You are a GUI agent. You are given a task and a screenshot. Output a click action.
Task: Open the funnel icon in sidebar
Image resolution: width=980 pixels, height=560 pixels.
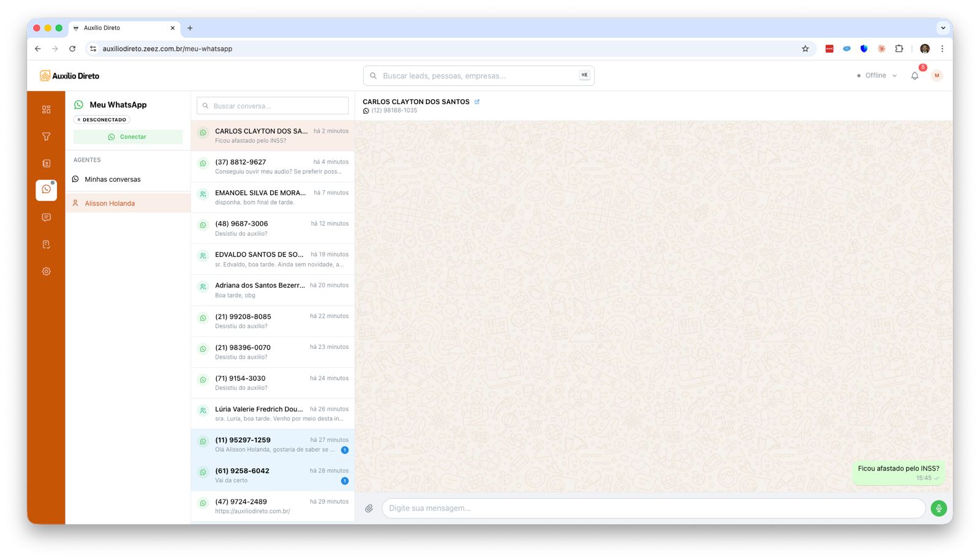46,136
